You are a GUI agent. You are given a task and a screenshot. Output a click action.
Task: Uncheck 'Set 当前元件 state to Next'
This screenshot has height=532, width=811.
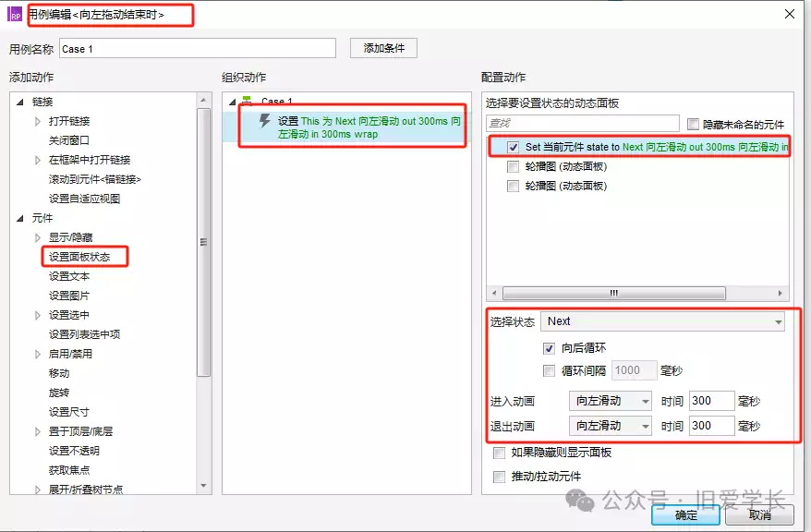(513, 148)
